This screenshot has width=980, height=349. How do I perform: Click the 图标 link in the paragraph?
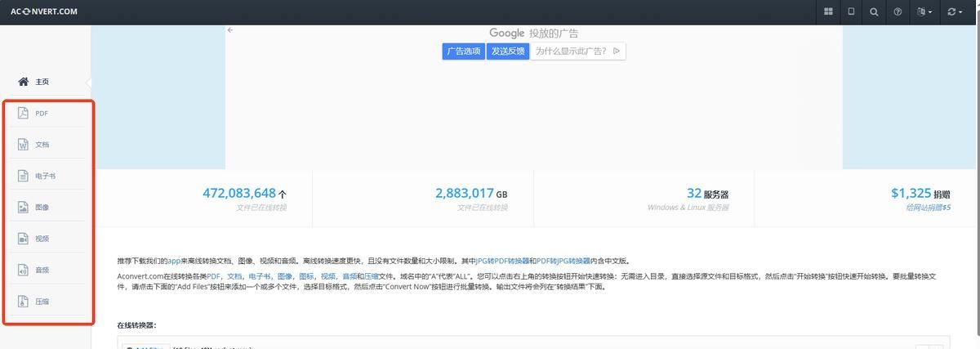pyautogui.click(x=307, y=276)
